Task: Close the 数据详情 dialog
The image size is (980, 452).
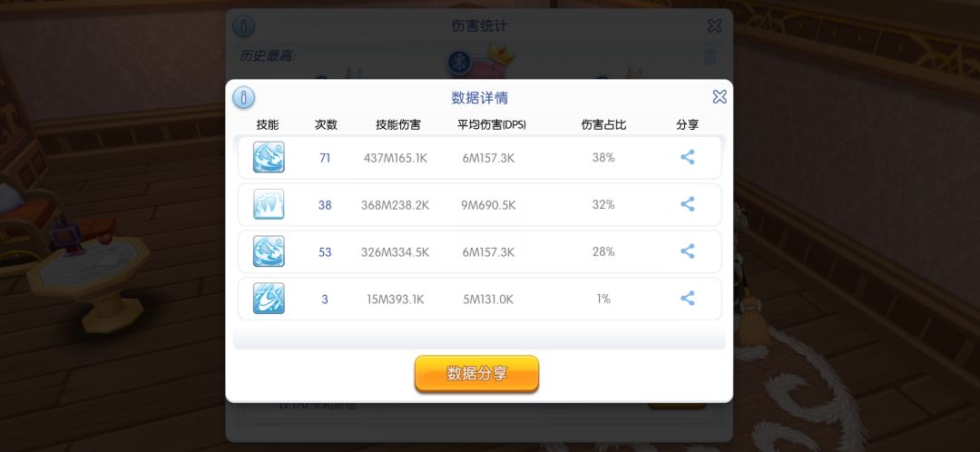Action: [720, 96]
